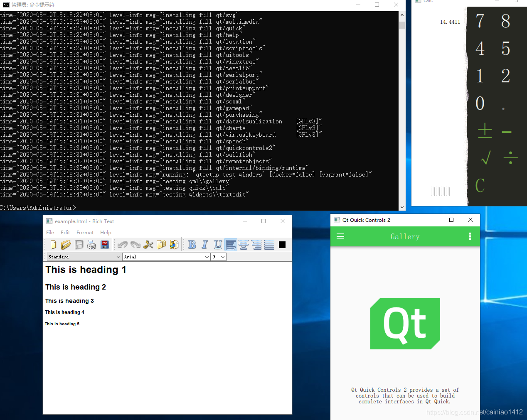Open the Gallery hamburger menu
This screenshot has height=420, width=527.
(x=340, y=236)
